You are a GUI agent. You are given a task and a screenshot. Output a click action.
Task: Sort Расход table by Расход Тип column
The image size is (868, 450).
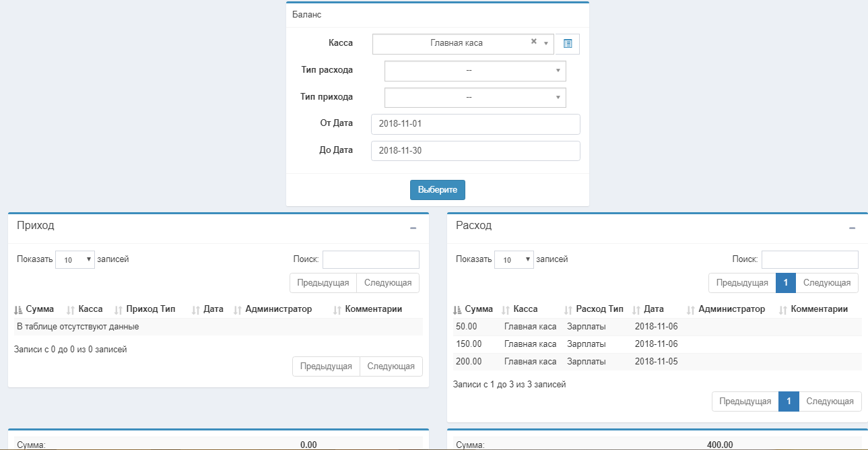point(599,309)
